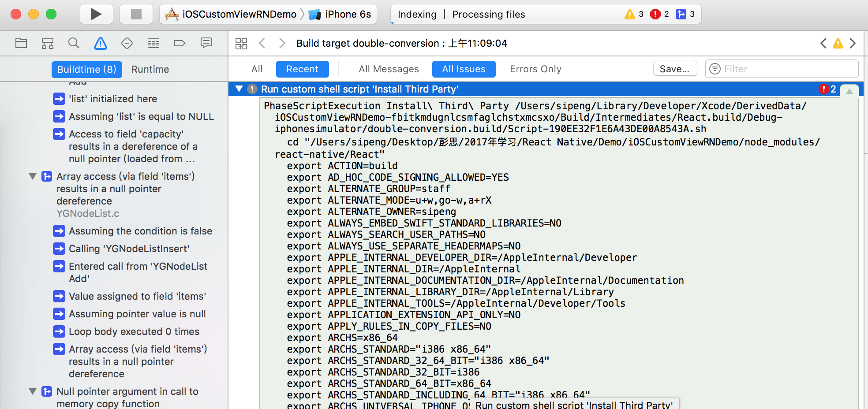The height and width of the screenshot is (409, 868).
Task: Collapse 'Null pointer argument' issue
Action: pos(33,391)
